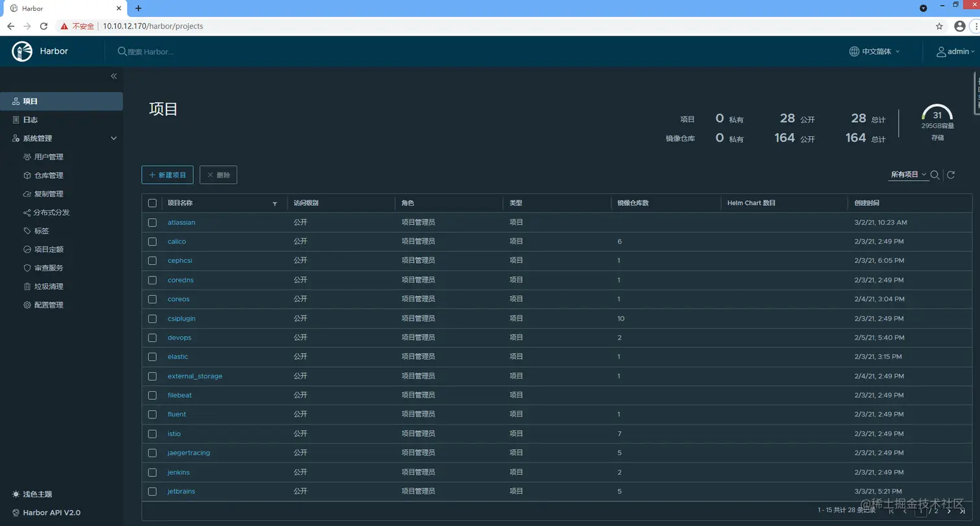Open the external_storage project
The width and height of the screenshot is (980, 526).
click(x=194, y=376)
